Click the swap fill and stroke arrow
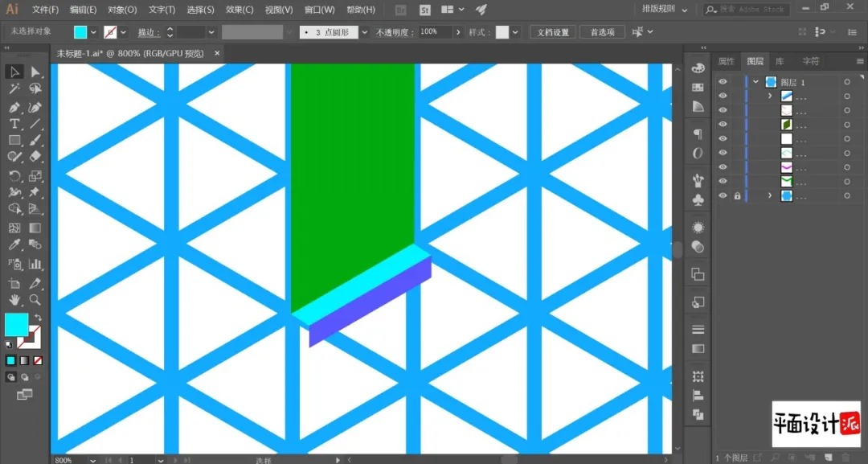 (x=38, y=318)
